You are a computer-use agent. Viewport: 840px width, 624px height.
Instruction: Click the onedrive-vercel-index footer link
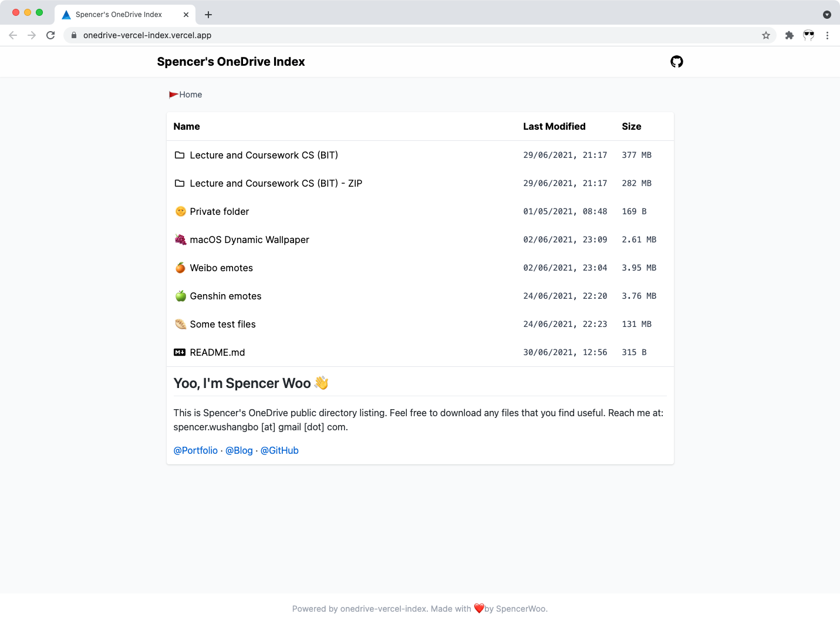(x=383, y=609)
